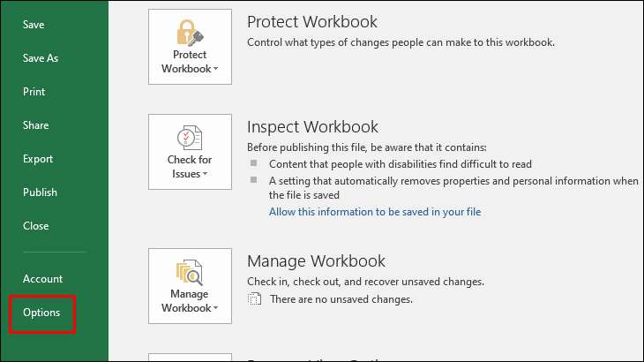Viewport: 644px width, 362px height.
Task: Click the Check for Issues document icon
Action: click(190, 139)
